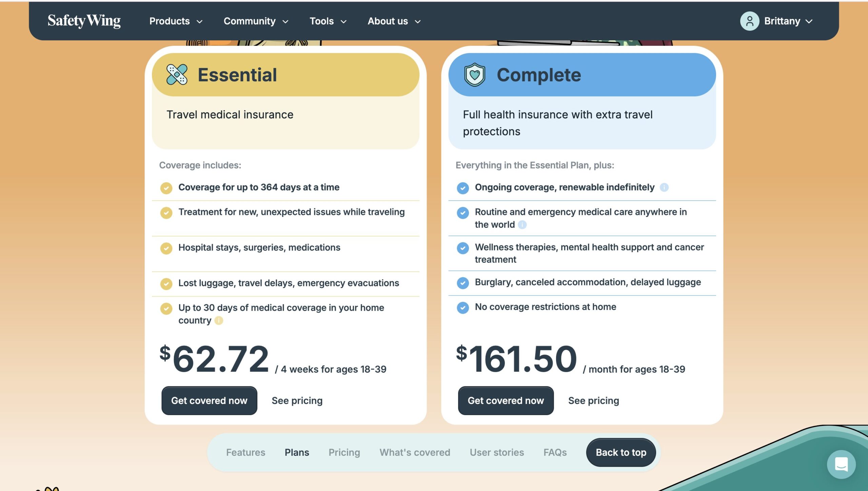Click the SafetyWing logo

pos(84,21)
